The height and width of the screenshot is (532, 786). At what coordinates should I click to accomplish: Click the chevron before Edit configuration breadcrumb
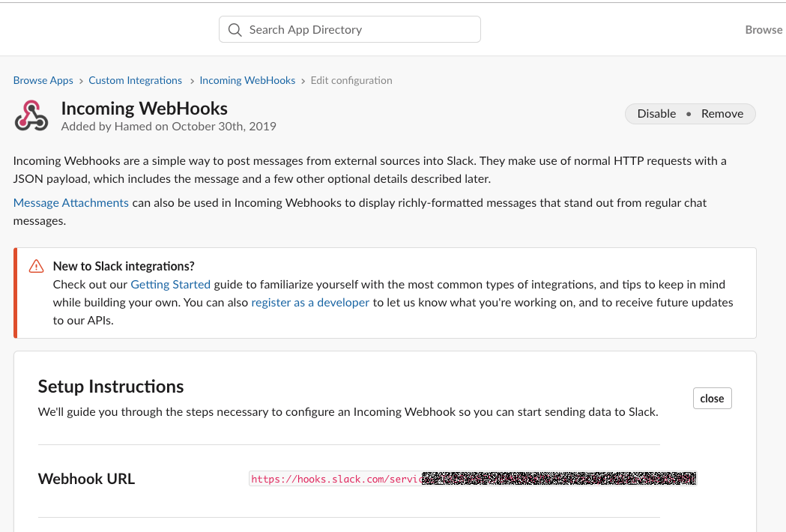(x=303, y=80)
